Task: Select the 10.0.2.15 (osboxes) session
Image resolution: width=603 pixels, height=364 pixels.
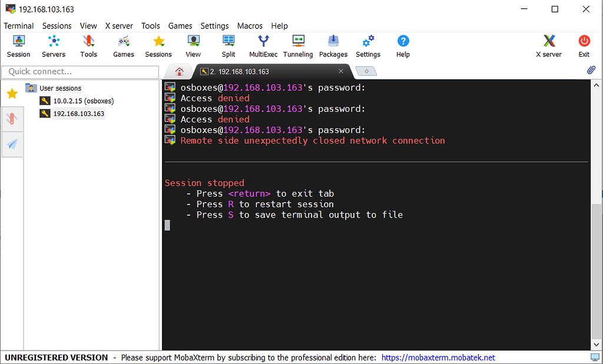Action: click(83, 101)
